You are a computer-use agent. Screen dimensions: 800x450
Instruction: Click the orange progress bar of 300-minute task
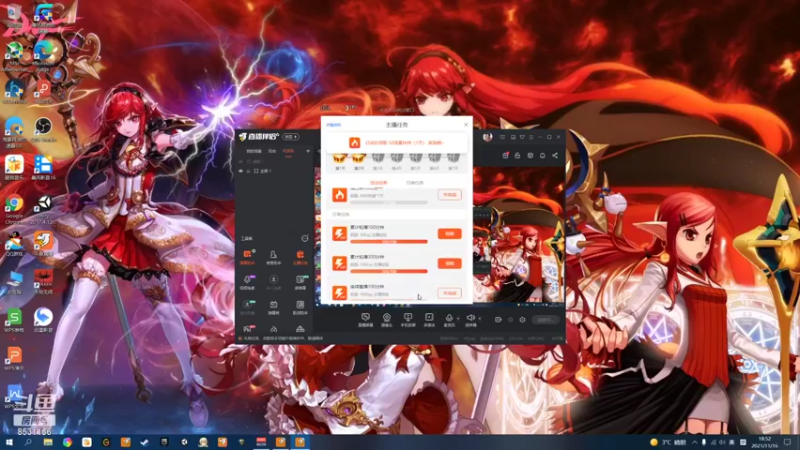(x=389, y=271)
